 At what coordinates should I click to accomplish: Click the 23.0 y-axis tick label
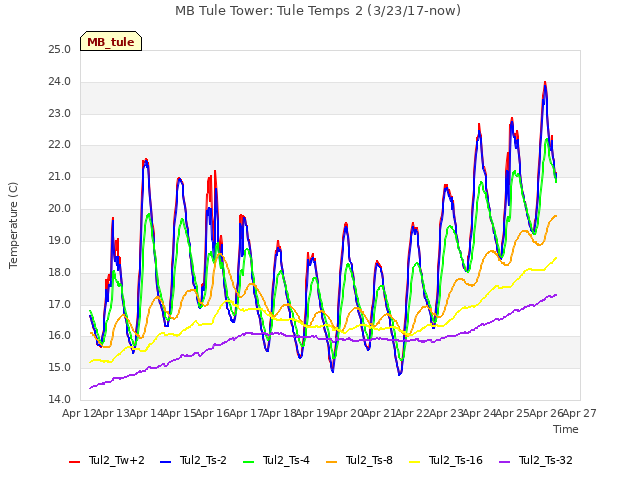[x=60, y=113]
